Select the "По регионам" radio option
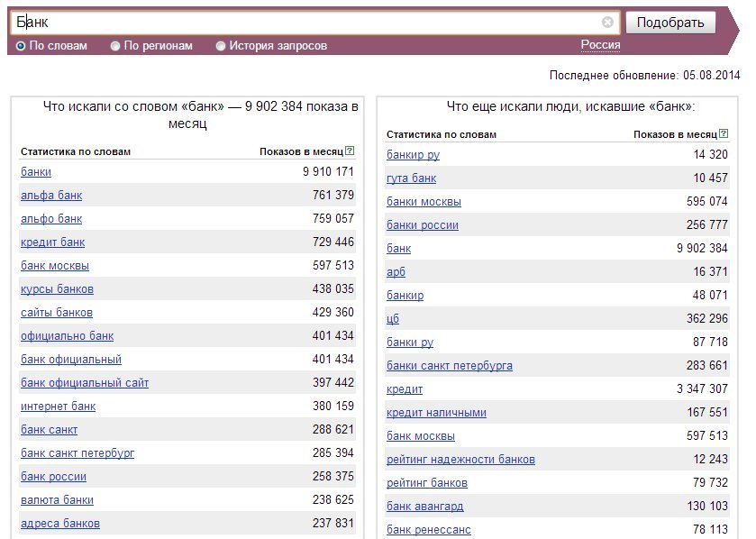The image size is (756, 539). click(115, 46)
